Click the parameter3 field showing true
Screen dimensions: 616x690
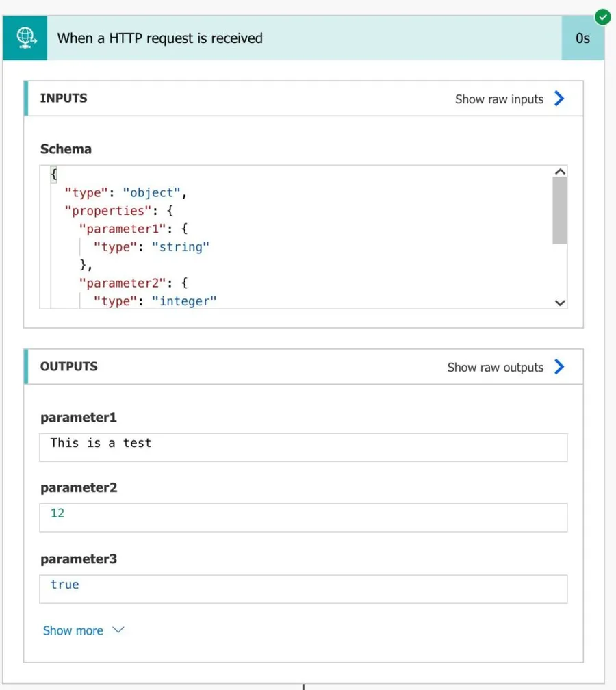tap(303, 589)
